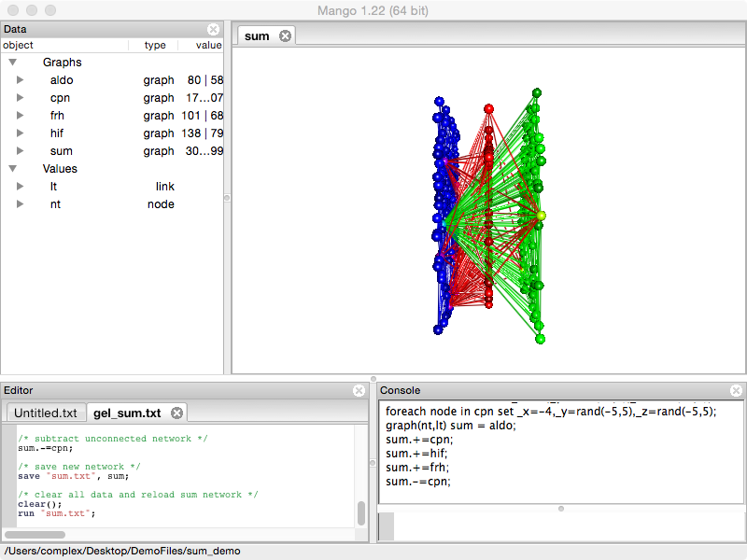Switch to the Untitled.txt editor tab

(46, 413)
